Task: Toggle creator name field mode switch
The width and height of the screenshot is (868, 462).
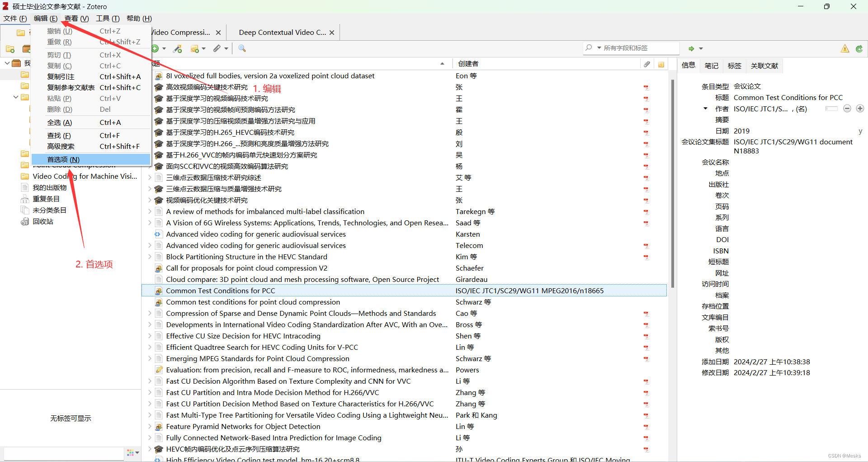Action: (x=831, y=109)
